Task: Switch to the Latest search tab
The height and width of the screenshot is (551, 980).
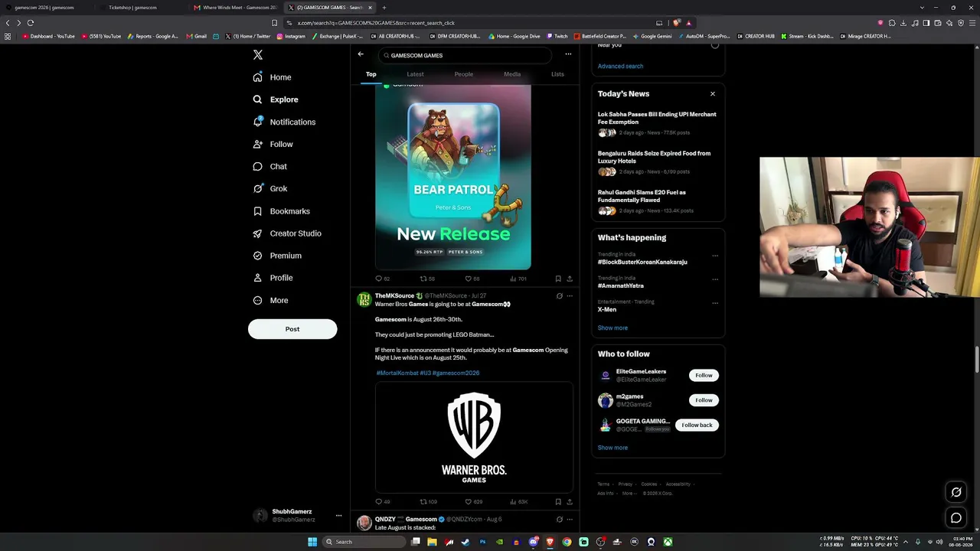Action: [x=415, y=74]
